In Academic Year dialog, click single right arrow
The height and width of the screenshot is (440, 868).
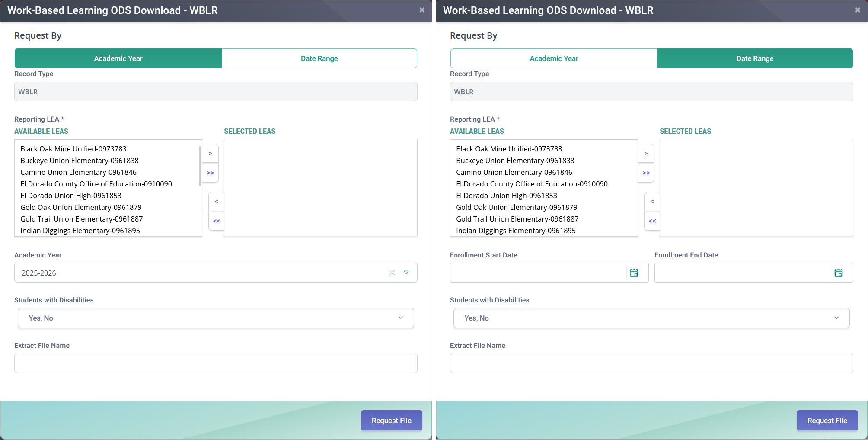[x=210, y=153]
